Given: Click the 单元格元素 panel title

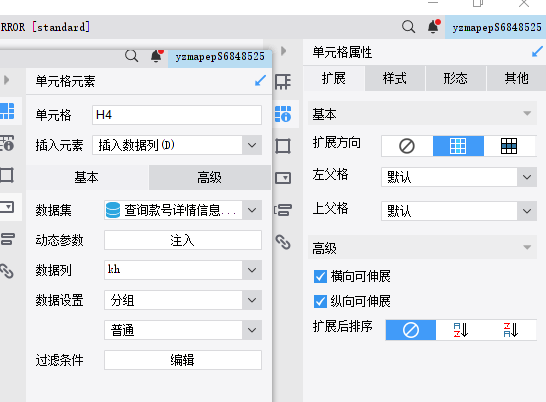Looking at the screenshot, I should click(x=65, y=81).
